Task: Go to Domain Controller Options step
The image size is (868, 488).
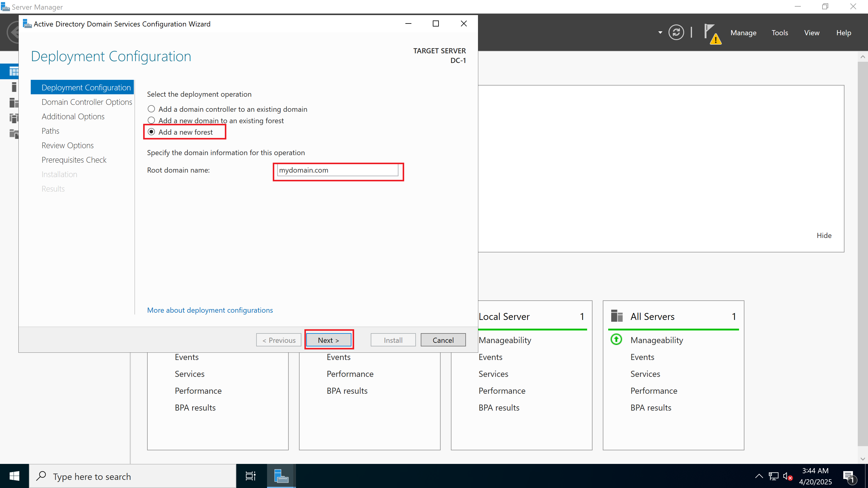Action: click(86, 102)
